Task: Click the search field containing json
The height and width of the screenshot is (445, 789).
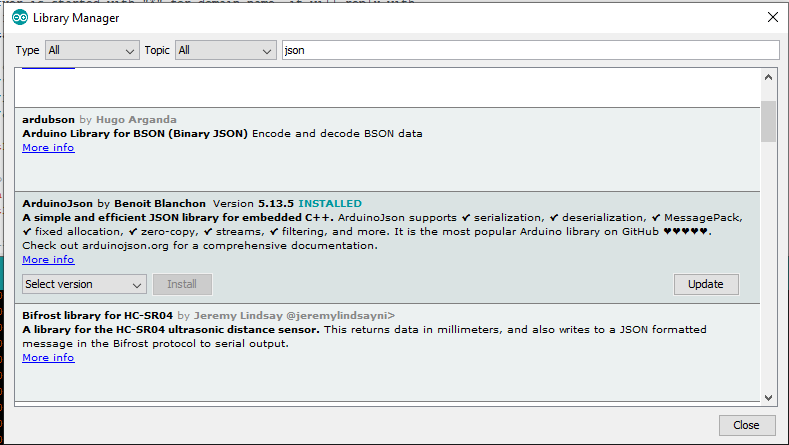Action: (530, 50)
